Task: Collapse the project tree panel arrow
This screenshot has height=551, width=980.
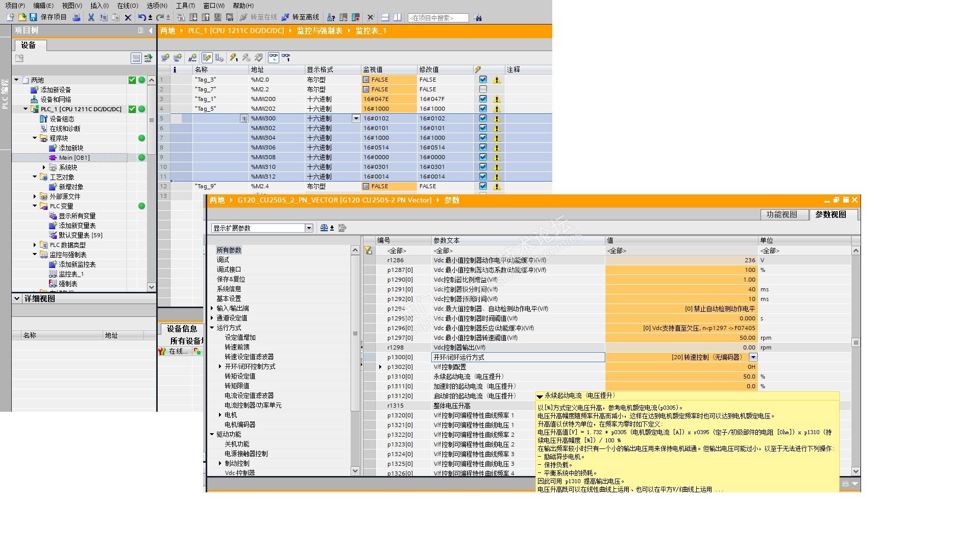Action: [151, 31]
